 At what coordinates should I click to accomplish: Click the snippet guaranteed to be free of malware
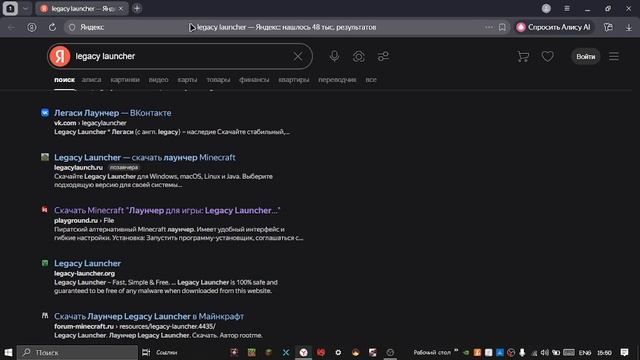pyautogui.click(x=163, y=291)
